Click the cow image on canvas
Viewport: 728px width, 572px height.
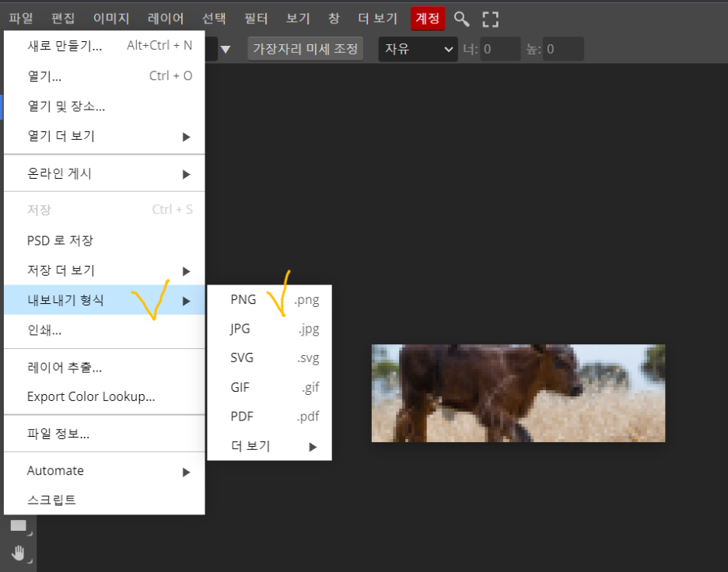518,393
